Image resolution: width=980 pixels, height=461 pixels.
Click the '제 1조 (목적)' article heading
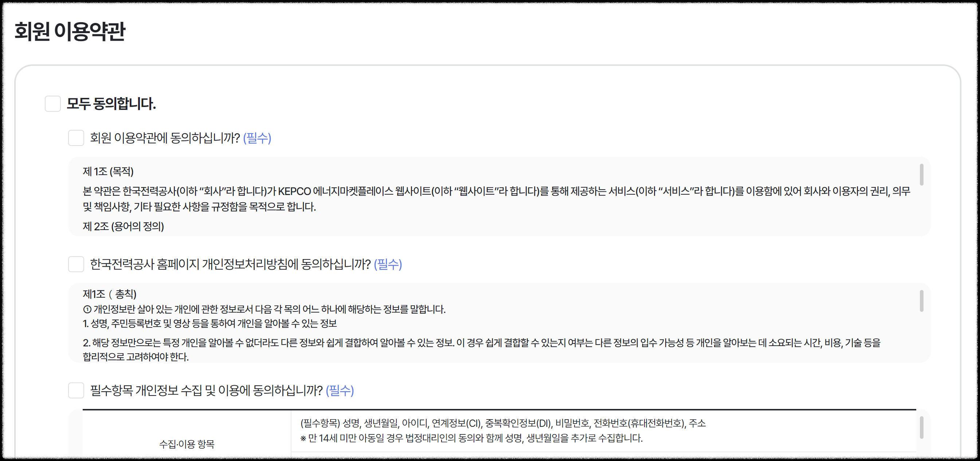(x=108, y=172)
